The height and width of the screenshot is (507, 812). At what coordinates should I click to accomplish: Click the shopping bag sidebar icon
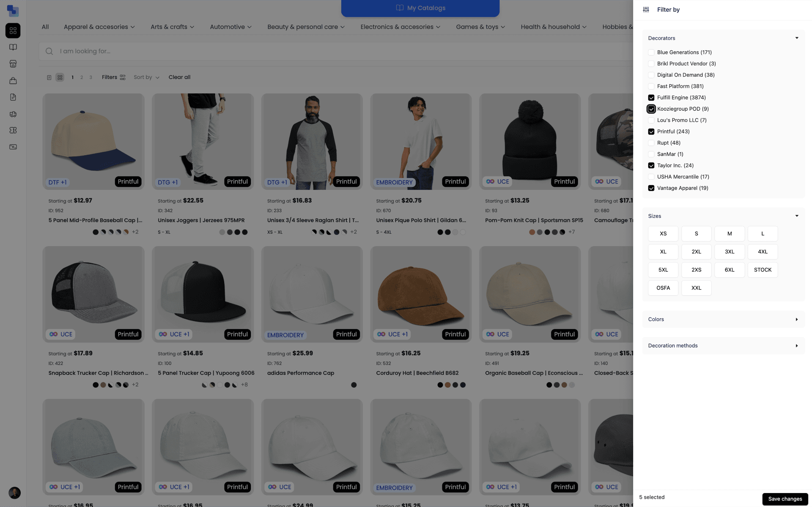coord(13,80)
